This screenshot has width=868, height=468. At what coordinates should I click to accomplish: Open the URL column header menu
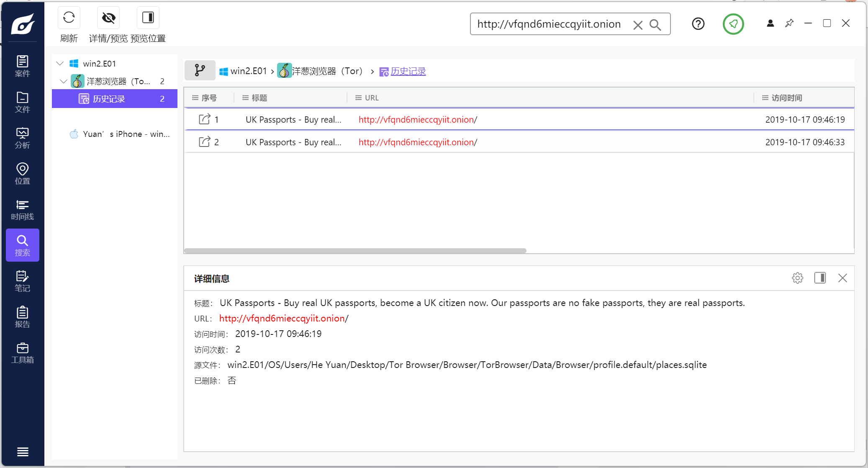tap(358, 98)
